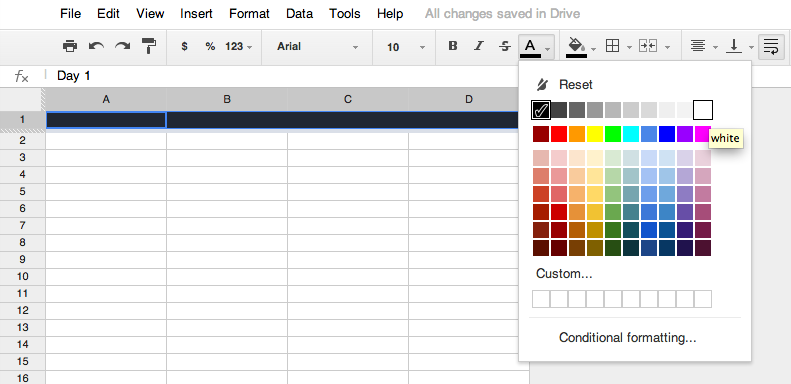Viewport: 791px width, 384px height.
Task: Open the Data menu
Action: (x=300, y=14)
